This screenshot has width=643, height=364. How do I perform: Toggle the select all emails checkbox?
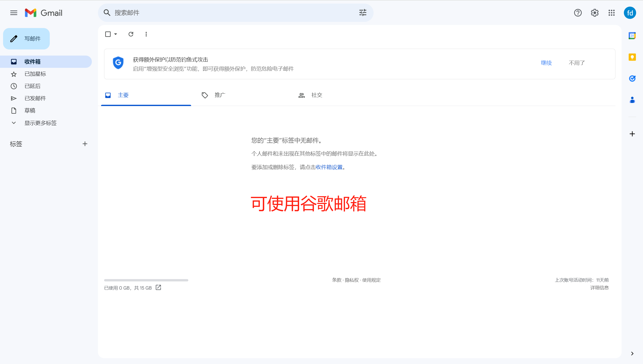pyautogui.click(x=108, y=34)
